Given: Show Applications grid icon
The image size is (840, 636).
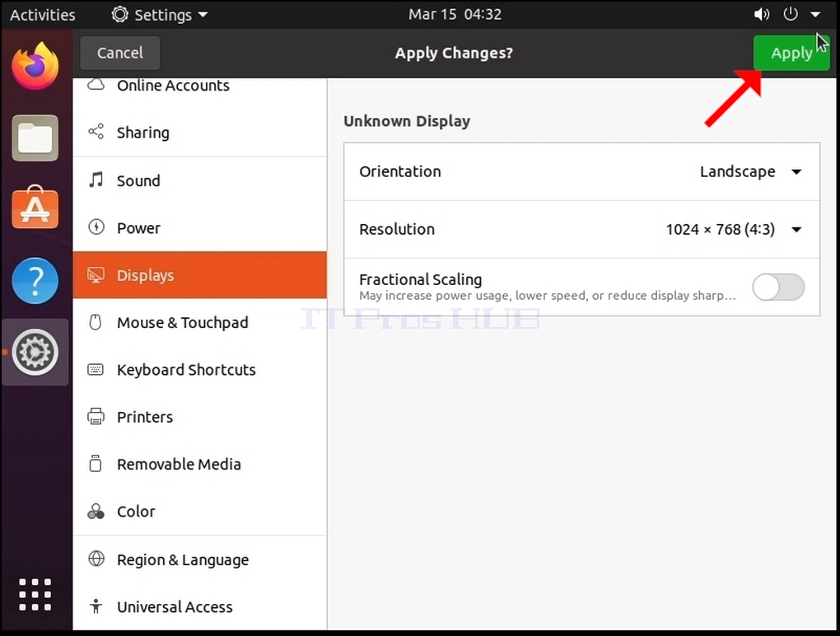Looking at the screenshot, I should 35,595.
